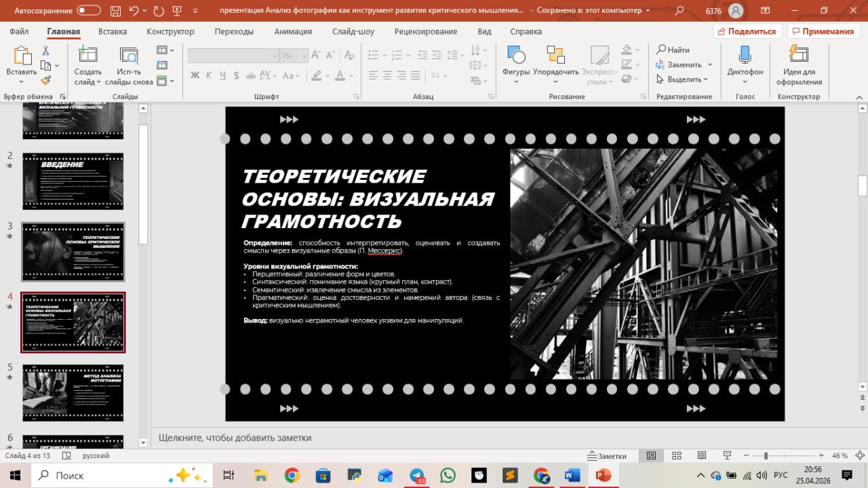Screen dimensions: 868x488
Task: Click the Упорядочить arrange icon
Action: pyautogui.click(x=555, y=56)
